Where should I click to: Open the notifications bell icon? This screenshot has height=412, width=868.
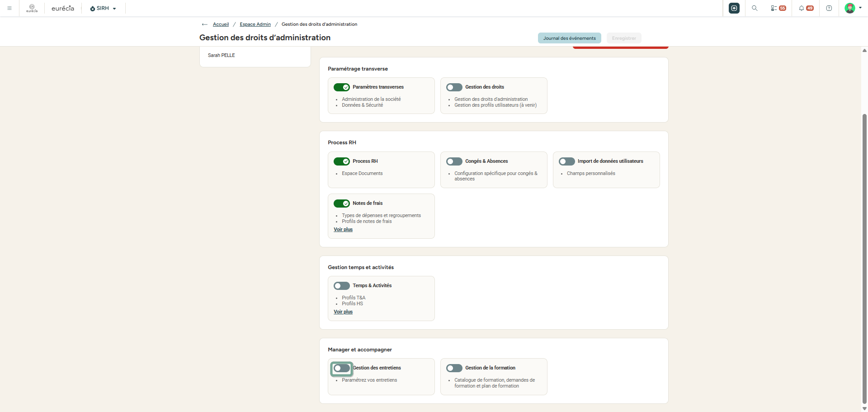pyautogui.click(x=806, y=8)
